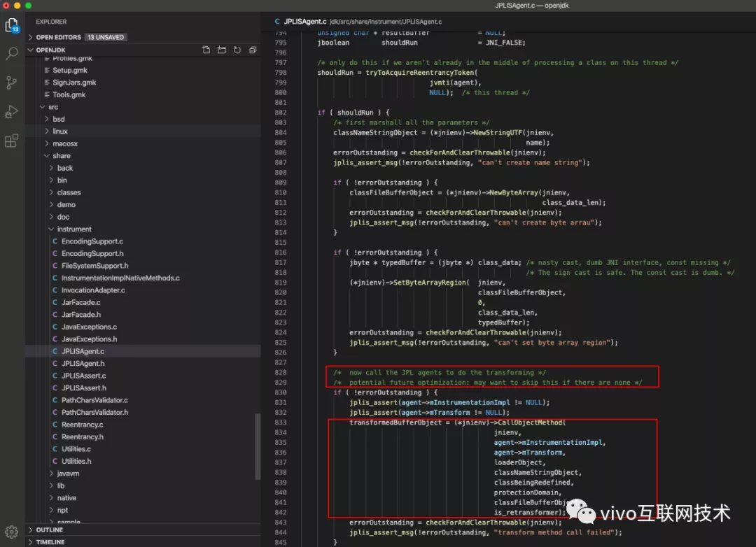
Task: Open FileSystemSupport.h file
Action: coord(94,266)
